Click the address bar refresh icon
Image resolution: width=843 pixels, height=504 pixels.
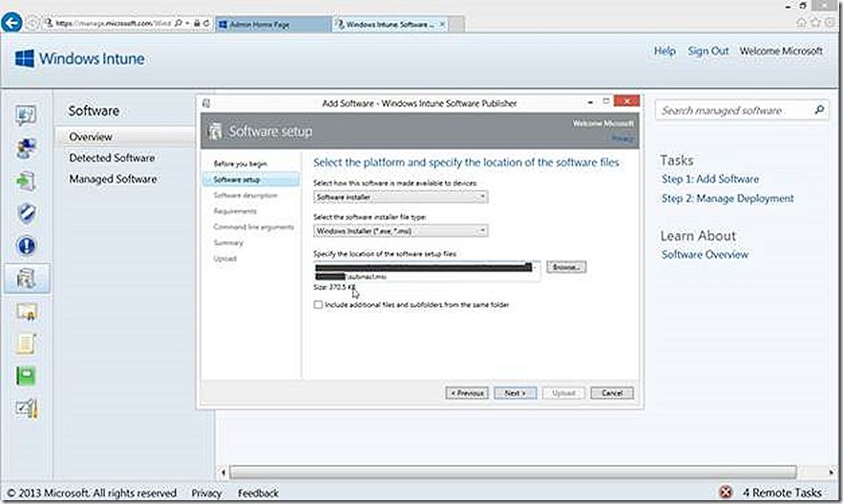206,23
